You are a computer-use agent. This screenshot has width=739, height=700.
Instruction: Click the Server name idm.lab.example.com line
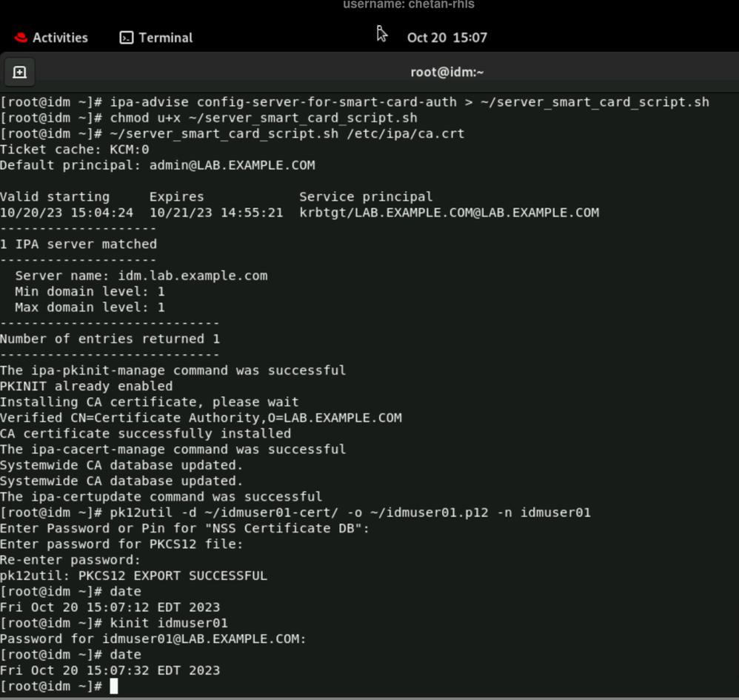141,276
